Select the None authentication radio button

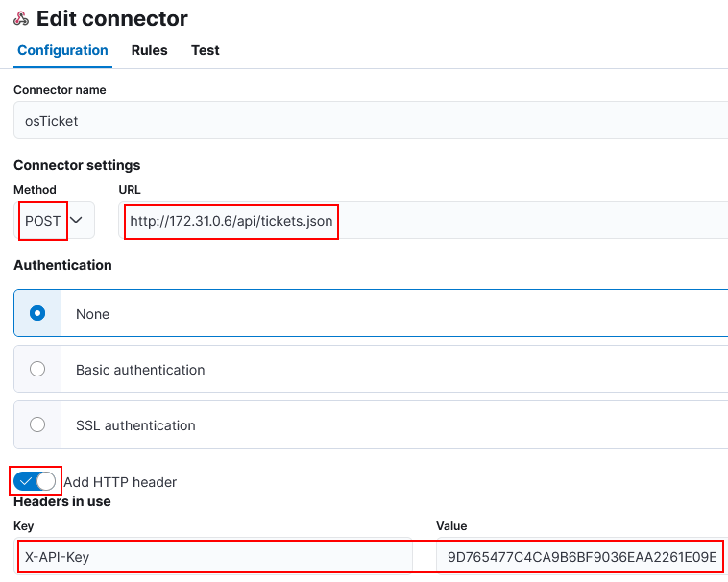37,313
